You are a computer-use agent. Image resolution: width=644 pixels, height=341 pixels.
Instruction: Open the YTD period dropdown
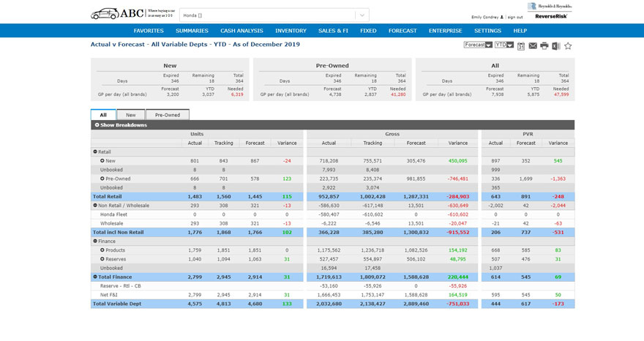point(504,45)
